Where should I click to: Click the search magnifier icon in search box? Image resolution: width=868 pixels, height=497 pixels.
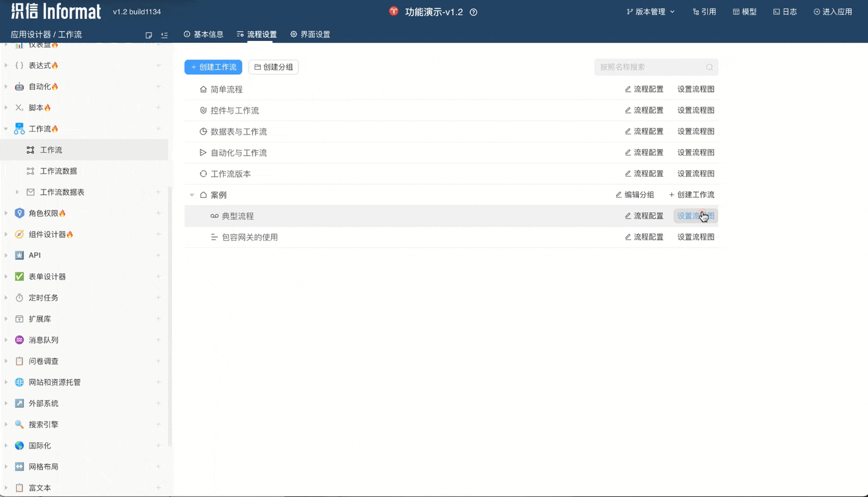click(709, 67)
